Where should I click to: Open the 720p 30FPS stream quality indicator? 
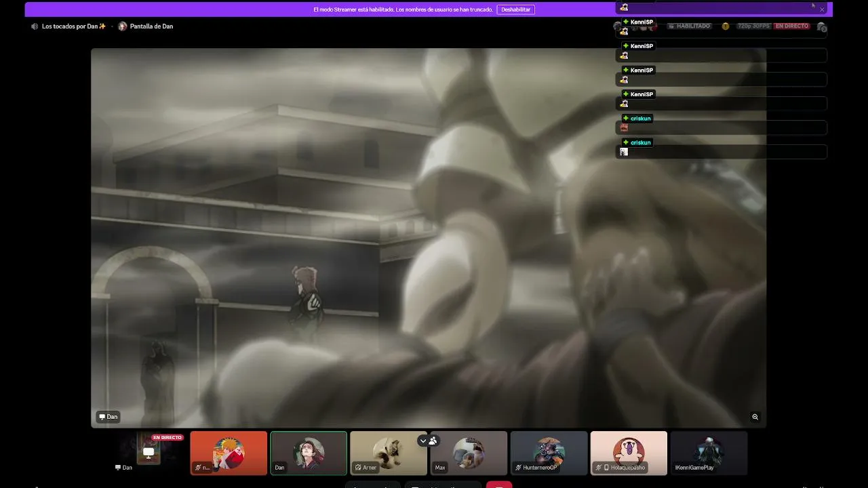(754, 26)
